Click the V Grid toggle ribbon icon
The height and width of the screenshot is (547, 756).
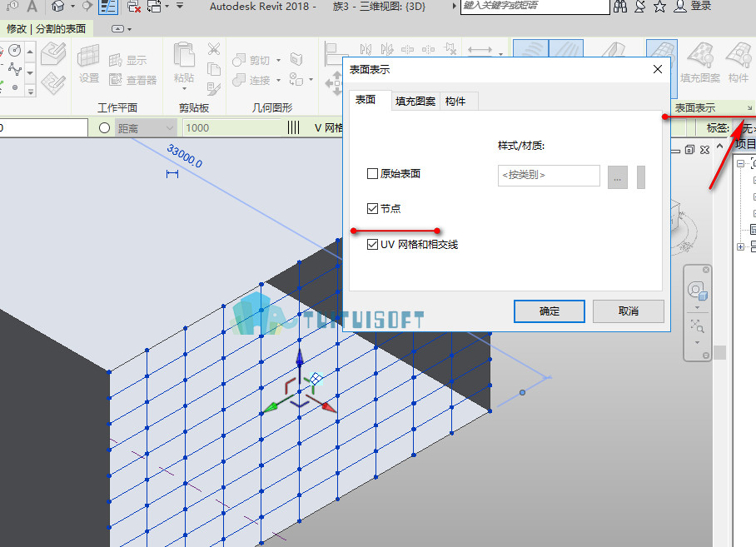(x=566, y=48)
